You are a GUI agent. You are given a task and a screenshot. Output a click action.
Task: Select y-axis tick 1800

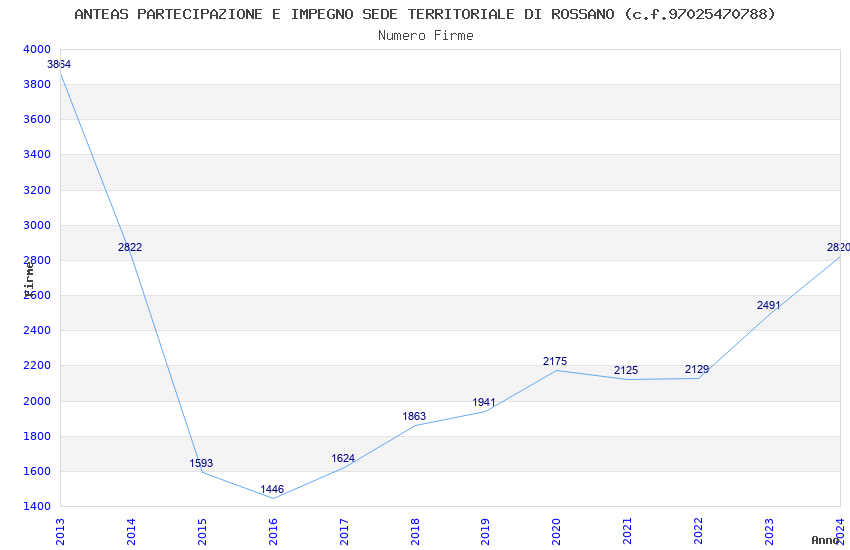tap(37, 436)
